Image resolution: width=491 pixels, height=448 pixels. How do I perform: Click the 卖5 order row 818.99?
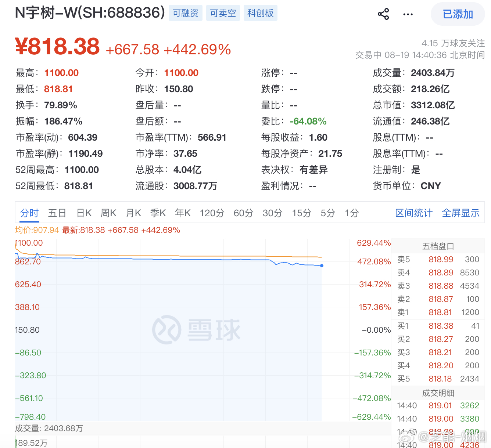[438, 259]
